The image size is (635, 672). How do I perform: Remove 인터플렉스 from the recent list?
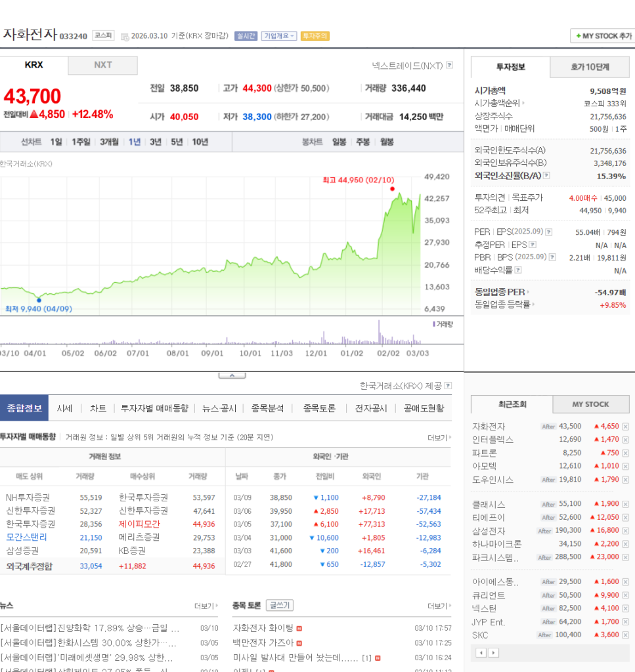[x=625, y=440]
